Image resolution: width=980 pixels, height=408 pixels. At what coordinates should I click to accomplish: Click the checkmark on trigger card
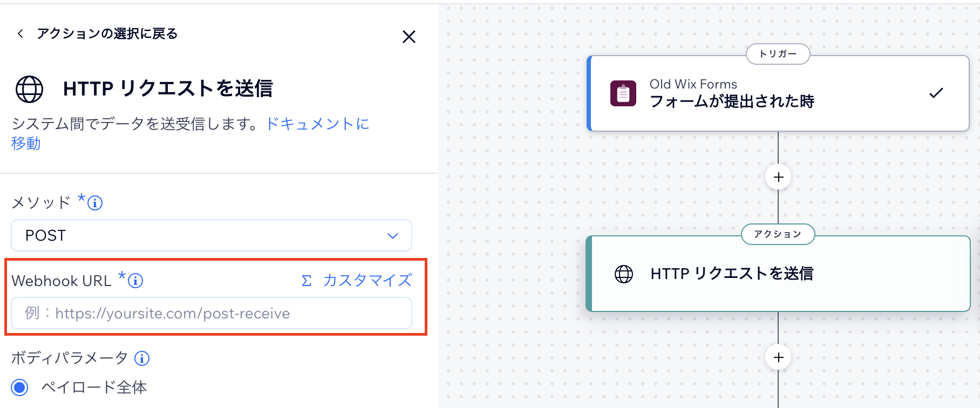pyautogui.click(x=936, y=93)
